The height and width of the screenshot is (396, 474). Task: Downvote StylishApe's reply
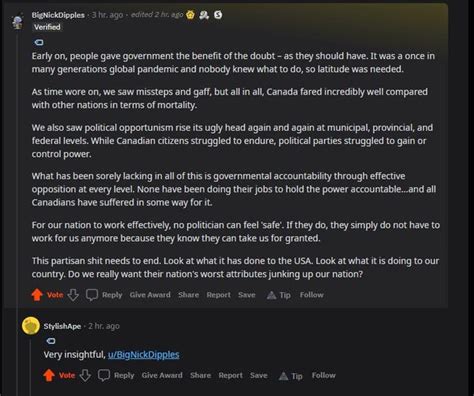[85, 375]
